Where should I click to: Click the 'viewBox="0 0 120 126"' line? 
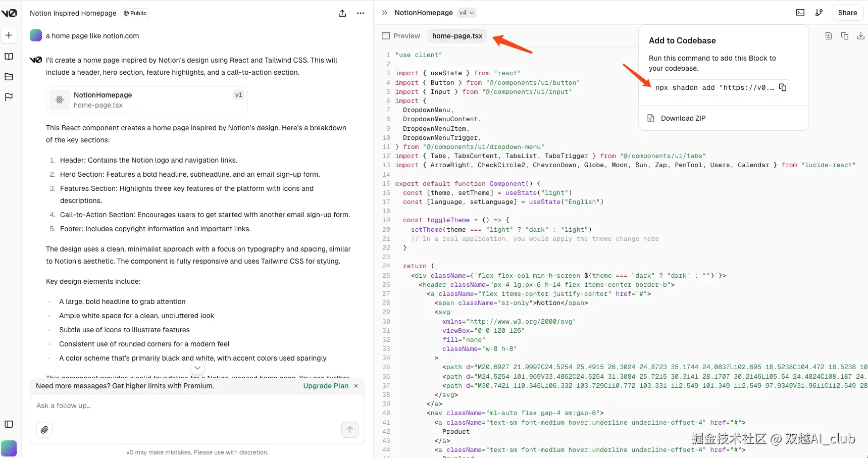pos(484,331)
